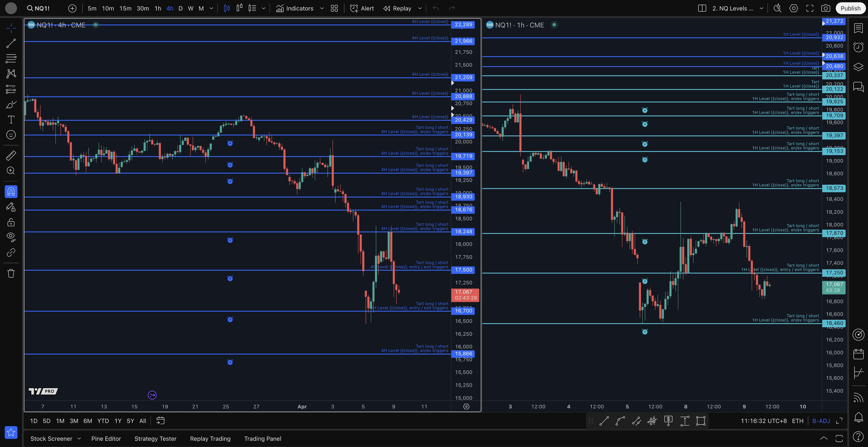Expand the timeframe list dropdown arrow

click(x=212, y=8)
